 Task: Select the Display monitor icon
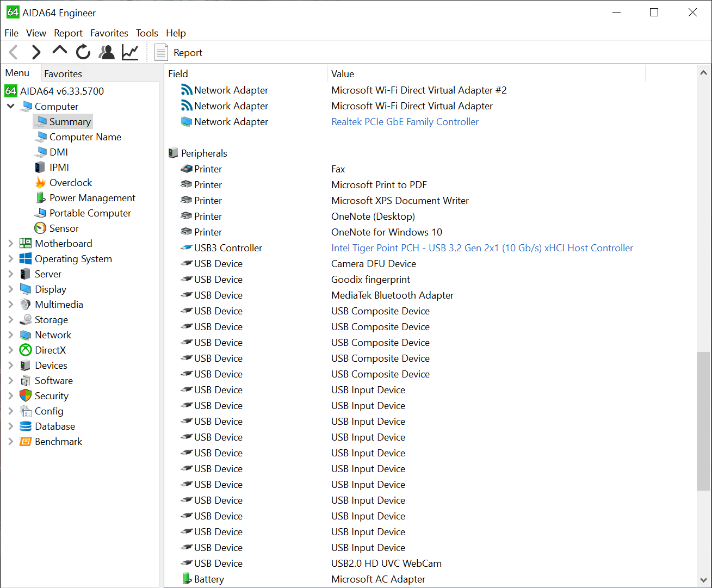click(26, 289)
